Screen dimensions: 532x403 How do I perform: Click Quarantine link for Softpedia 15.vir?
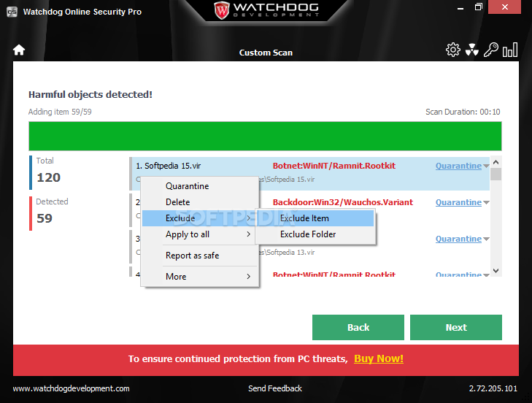pos(458,166)
